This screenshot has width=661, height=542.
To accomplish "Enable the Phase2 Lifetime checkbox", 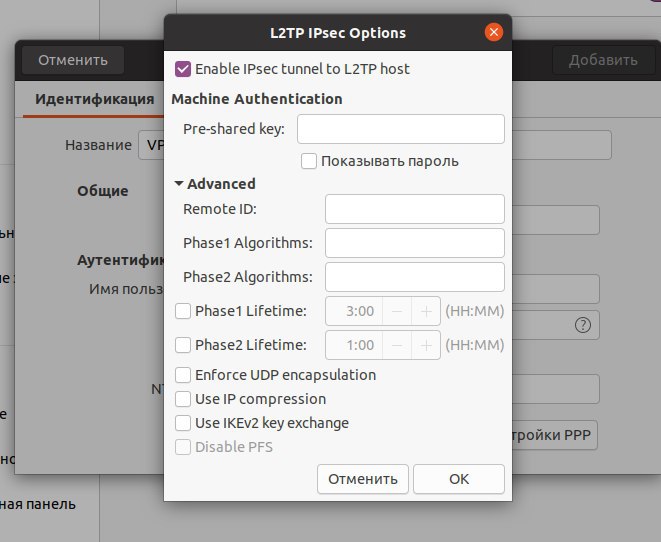I will coord(183,345).
